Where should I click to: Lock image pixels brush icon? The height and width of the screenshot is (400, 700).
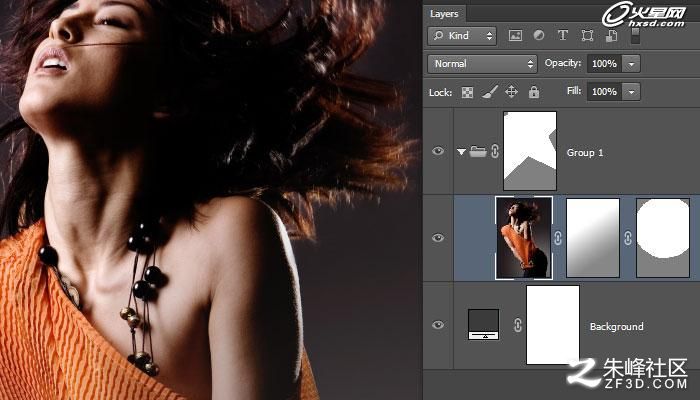coord(490,92)
